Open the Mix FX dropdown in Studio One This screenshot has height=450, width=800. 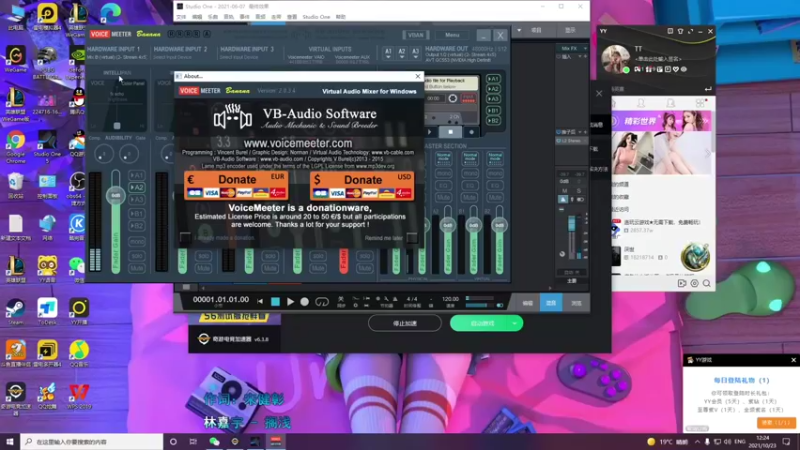(x=571, y=48)
